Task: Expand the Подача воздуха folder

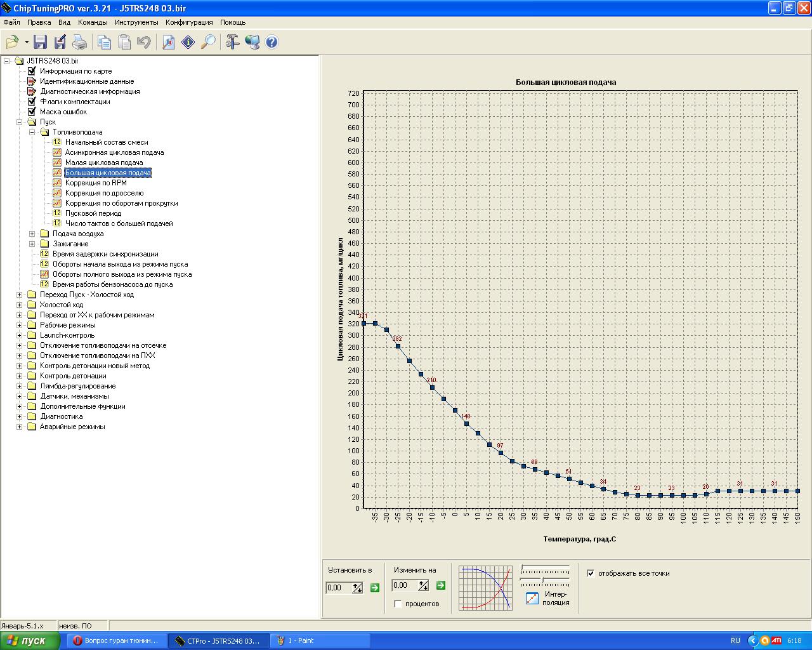Action: [32, 234]
